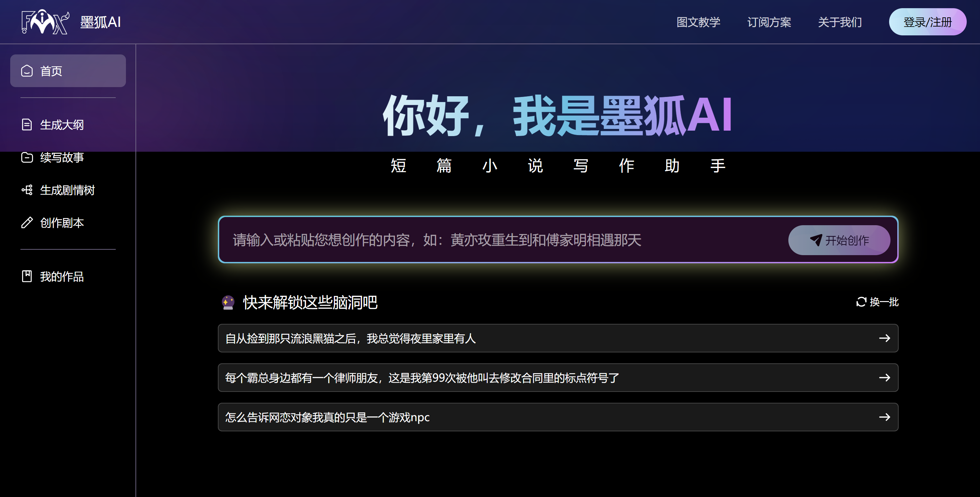Screen dimensions: 980x497
Task: Click the refresh icon next to 换一批
Action: (x=861, y=302)
